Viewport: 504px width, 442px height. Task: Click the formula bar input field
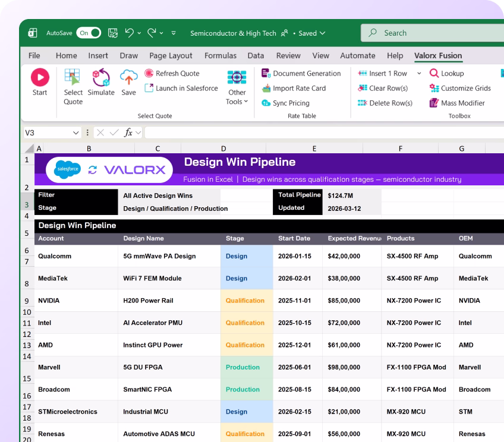325,132
